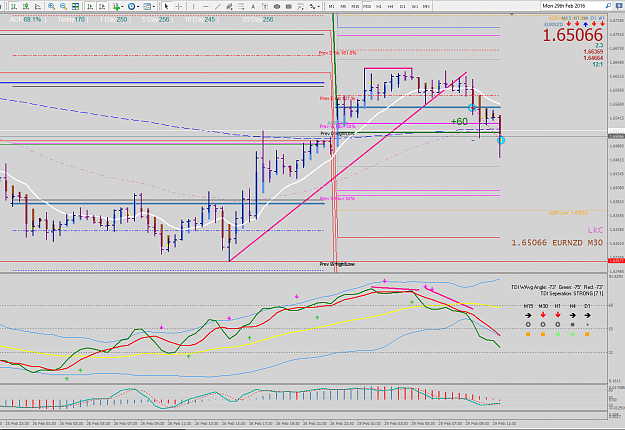Click the chart templates icon
The image size is (625, 430).
point(147,6)
